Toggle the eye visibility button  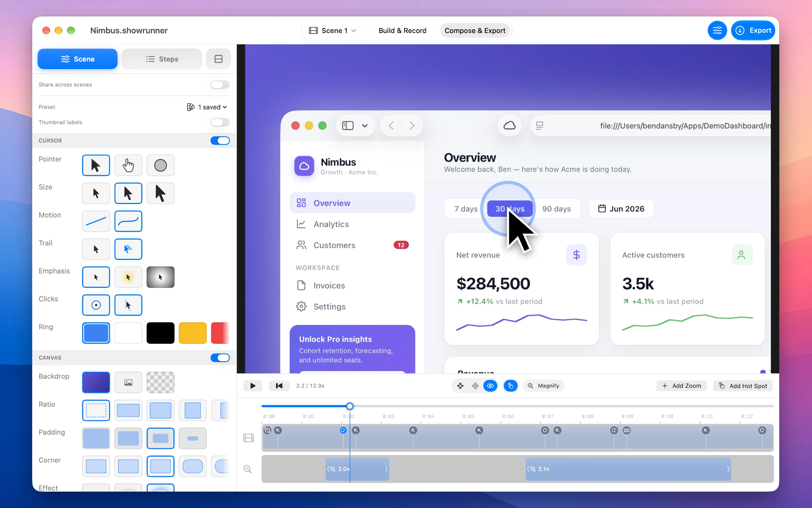click(x=490, y=386)
